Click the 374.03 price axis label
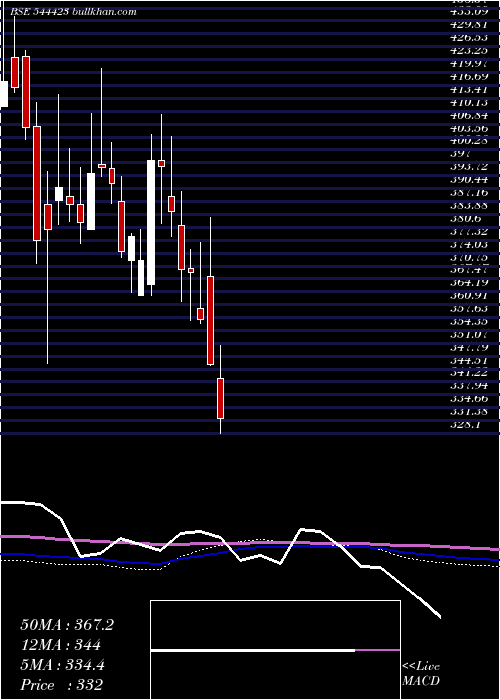 (x=468, y=244)
